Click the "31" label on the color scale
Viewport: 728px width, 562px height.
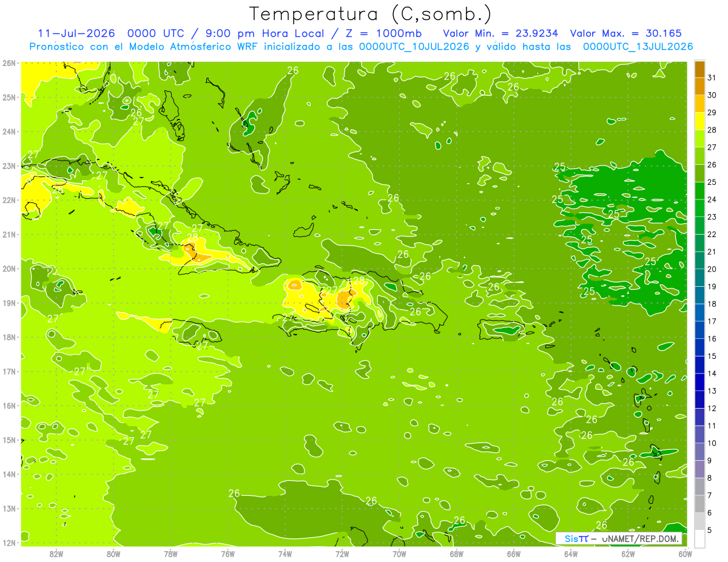pyautogui.click(x=712, y=78)
